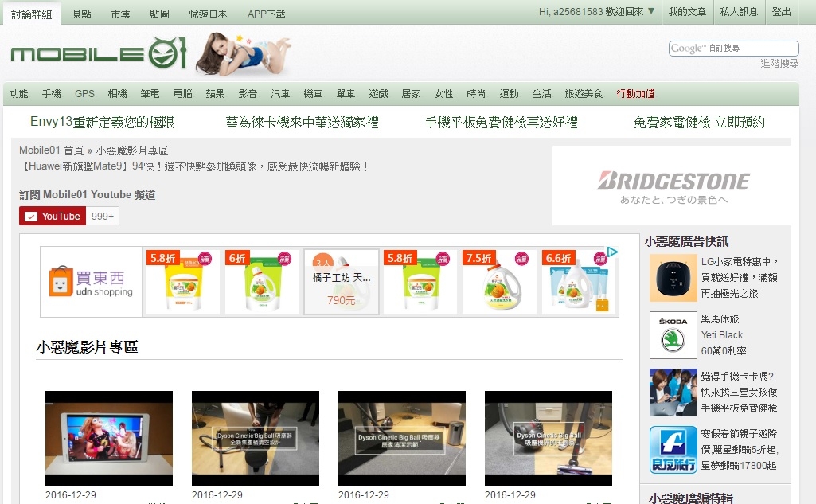Open the first 5.8折 product ad
The width and height of the screenshot is (816, 504).
182,282
